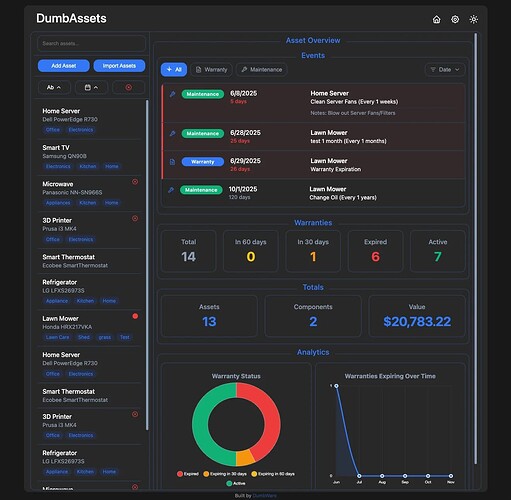Toggle the Ab name sort order
511x500 pixels.
[54, 87]
